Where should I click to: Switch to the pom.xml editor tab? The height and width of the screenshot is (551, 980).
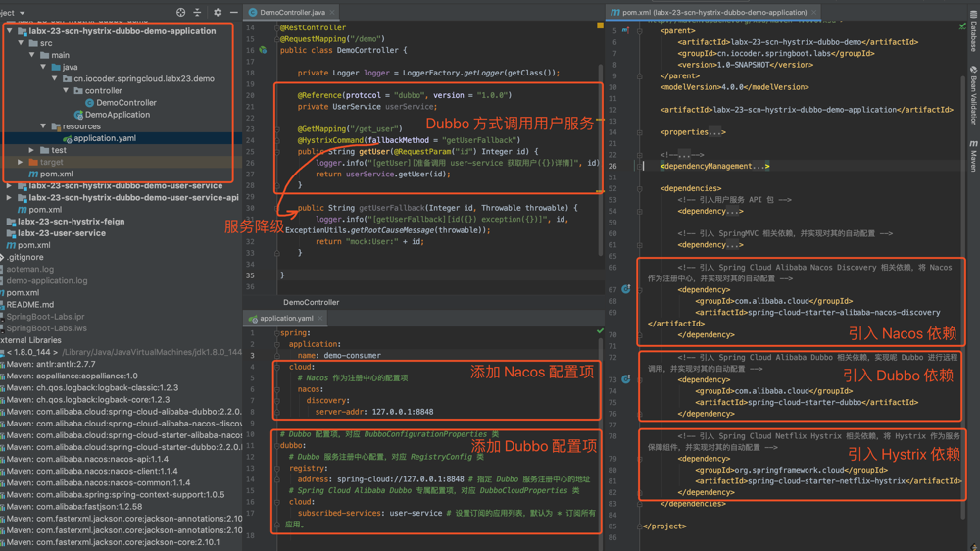coord(713,13)
